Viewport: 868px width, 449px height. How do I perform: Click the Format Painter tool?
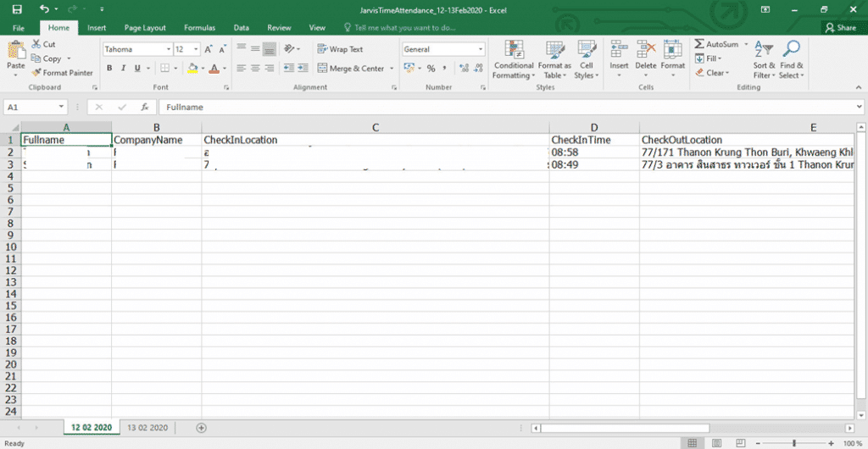62,73
